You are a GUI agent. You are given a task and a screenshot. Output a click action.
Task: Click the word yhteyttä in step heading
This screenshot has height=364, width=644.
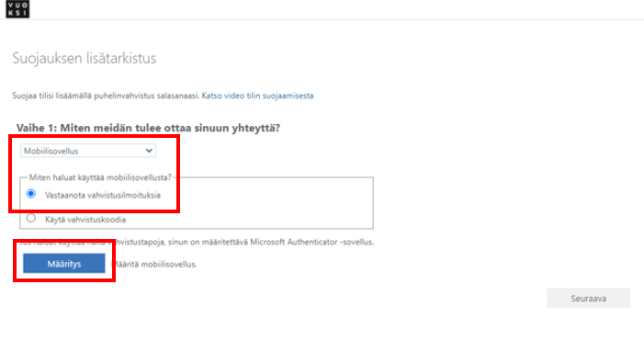pyautogui.click(x=256, y=128)
